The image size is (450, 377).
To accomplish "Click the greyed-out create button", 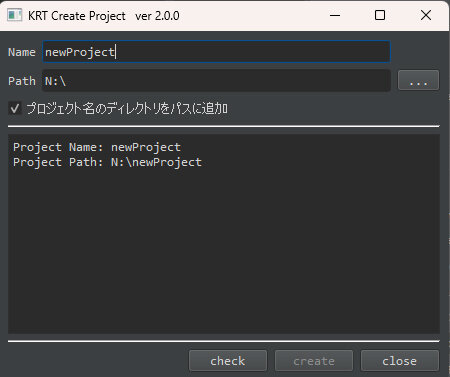I will 314,361.
